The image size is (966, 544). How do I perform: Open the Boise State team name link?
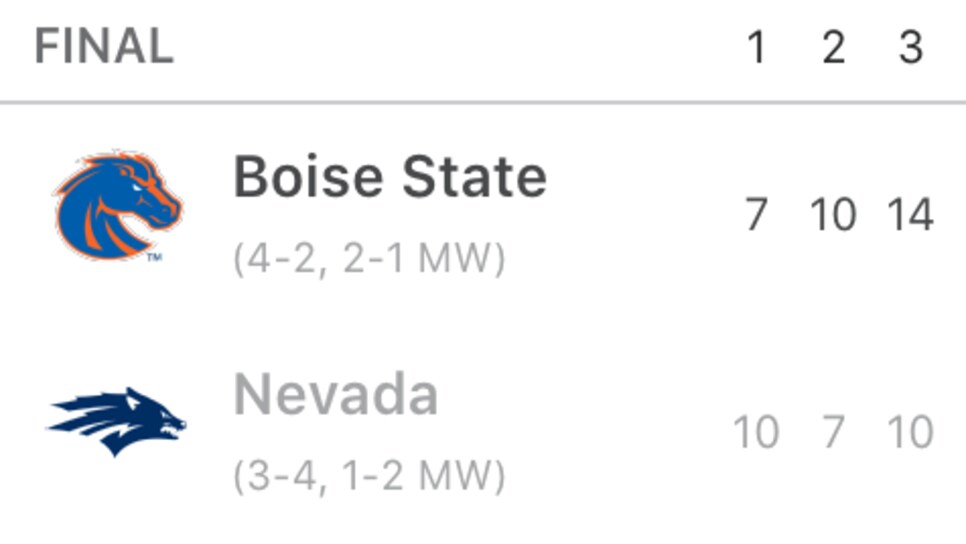coord(390,177)
